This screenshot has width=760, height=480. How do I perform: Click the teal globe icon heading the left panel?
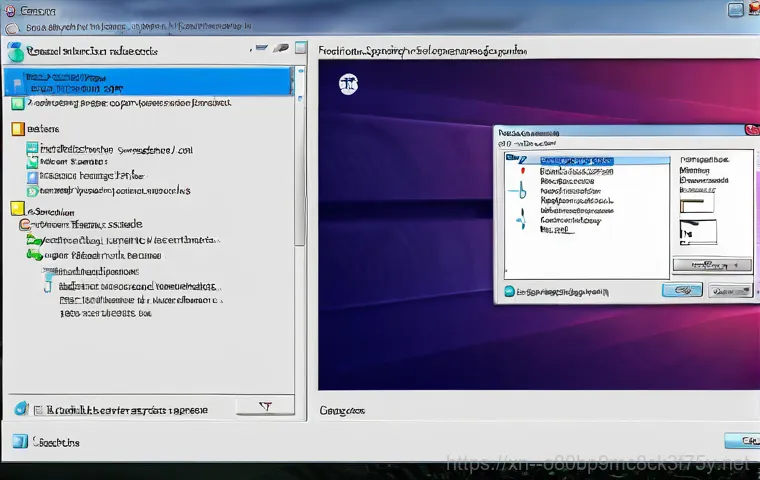[16, 51]
